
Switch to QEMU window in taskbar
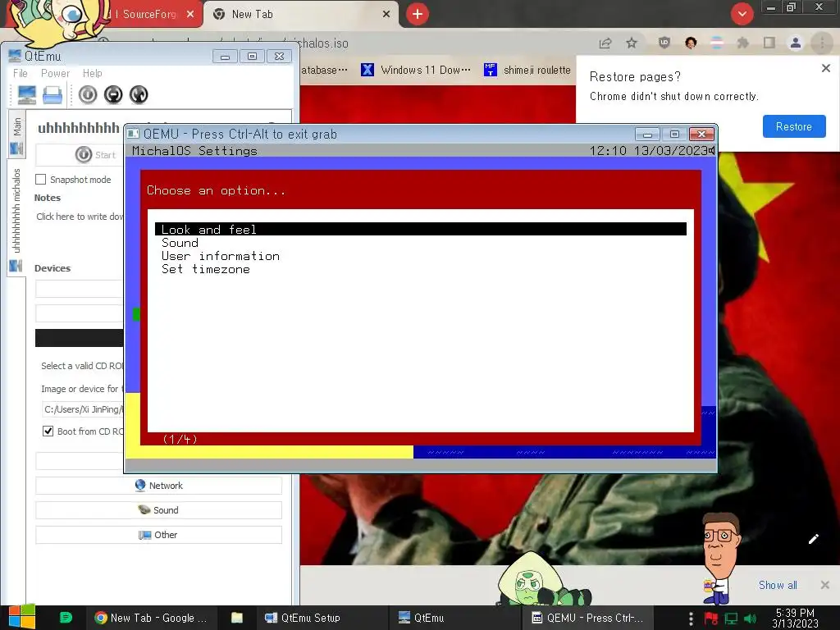(587, 618)
